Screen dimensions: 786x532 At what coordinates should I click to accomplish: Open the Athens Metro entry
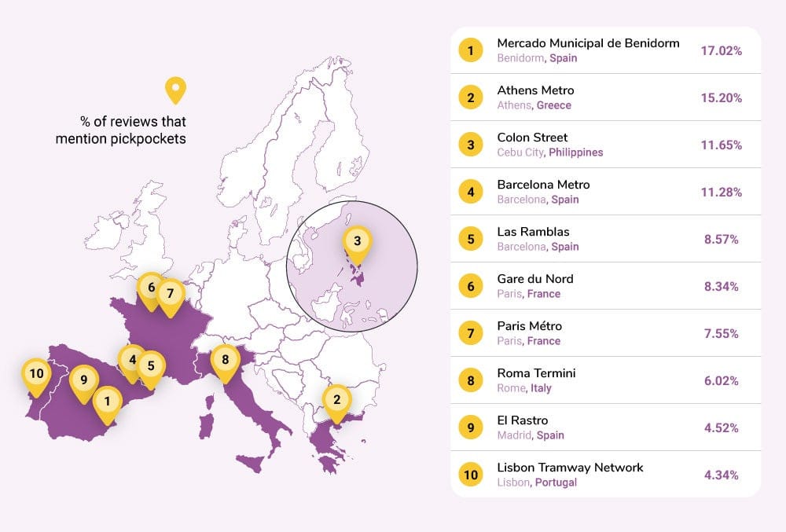tap(535, 90)
